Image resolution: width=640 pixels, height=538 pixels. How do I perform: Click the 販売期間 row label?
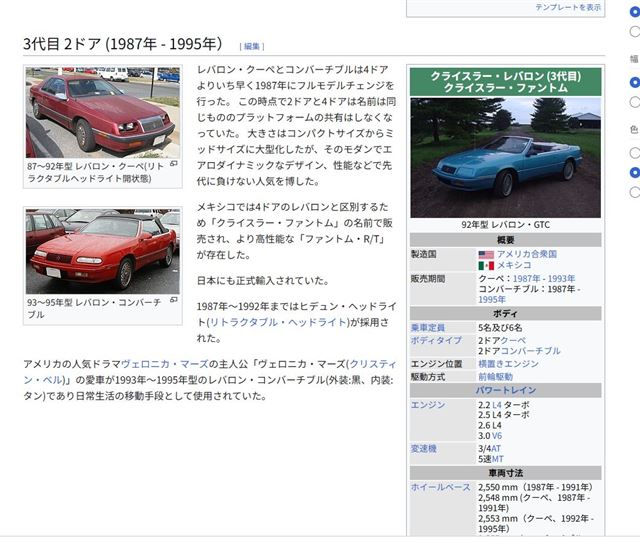click(x=427, y=278)
